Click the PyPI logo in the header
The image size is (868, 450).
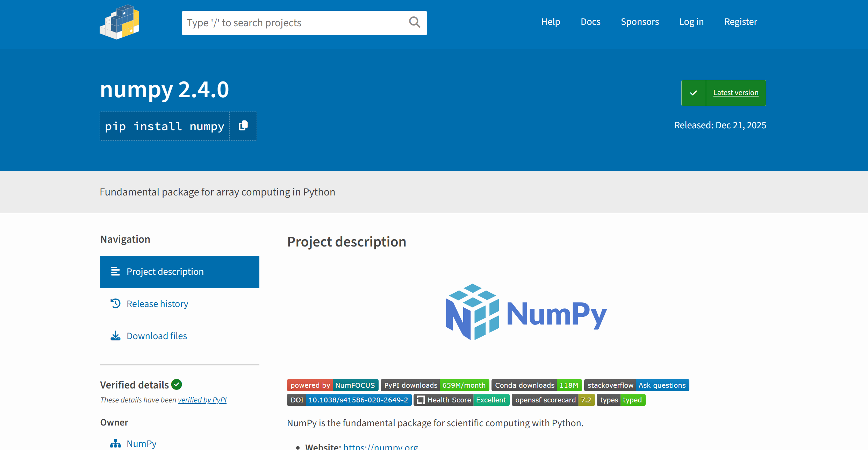(120, 22)
